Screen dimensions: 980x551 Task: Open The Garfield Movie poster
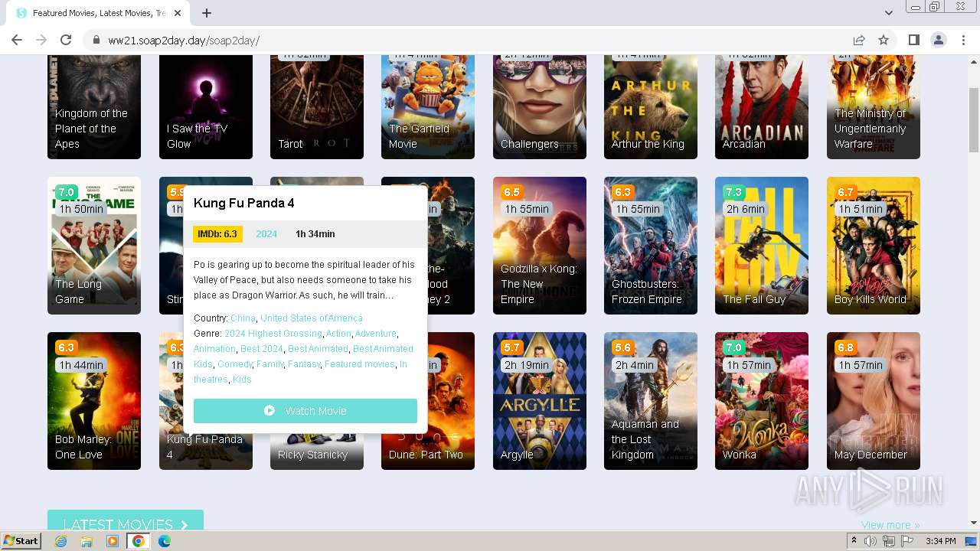click(428, 107)
